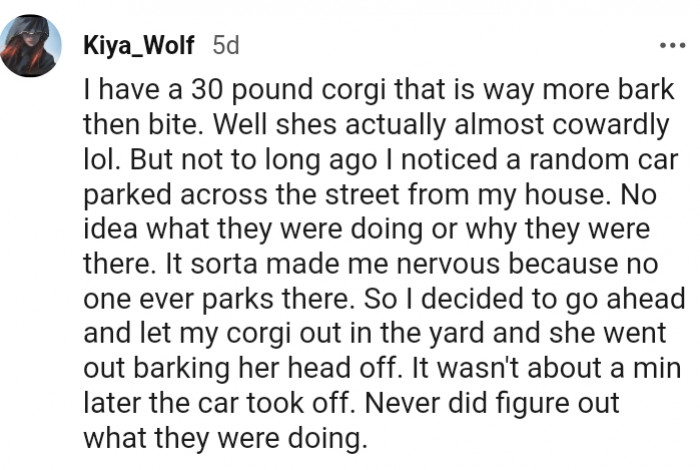Open the three-dot more options menu
The height and width of the screenshot is (470, 700).
click(x=672, y=46)
